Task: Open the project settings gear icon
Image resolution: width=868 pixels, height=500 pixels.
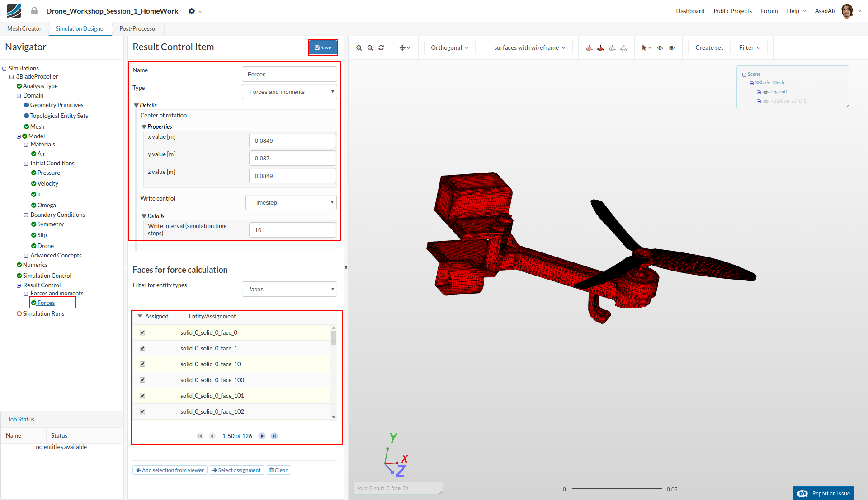Action: tap(192, 11)
